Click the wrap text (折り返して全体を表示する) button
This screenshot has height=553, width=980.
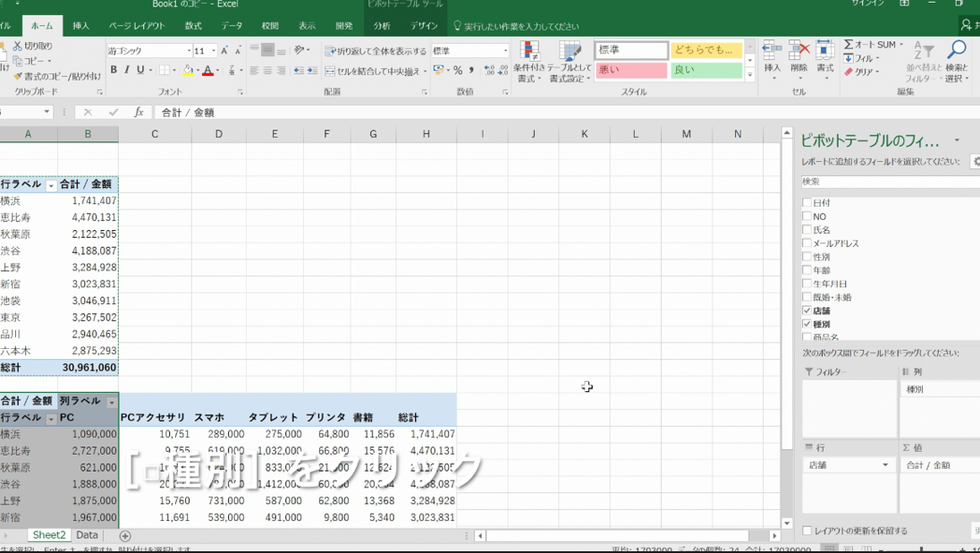(376, 52)
